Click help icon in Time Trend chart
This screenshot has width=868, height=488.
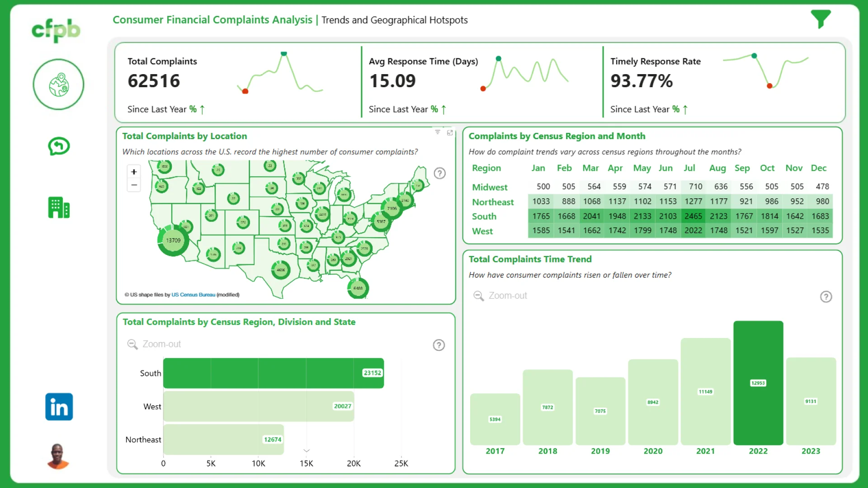pyautogui.click(x=826, y=297)
